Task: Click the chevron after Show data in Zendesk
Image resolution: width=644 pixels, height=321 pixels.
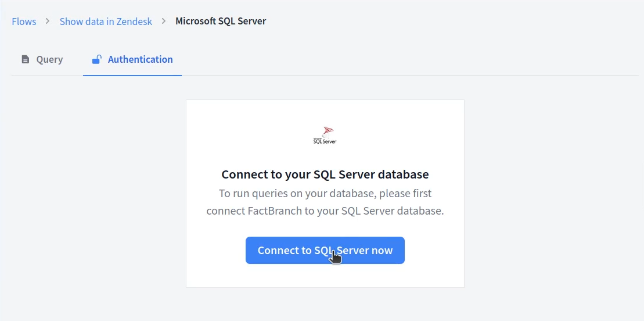Action: coord(164,20)
